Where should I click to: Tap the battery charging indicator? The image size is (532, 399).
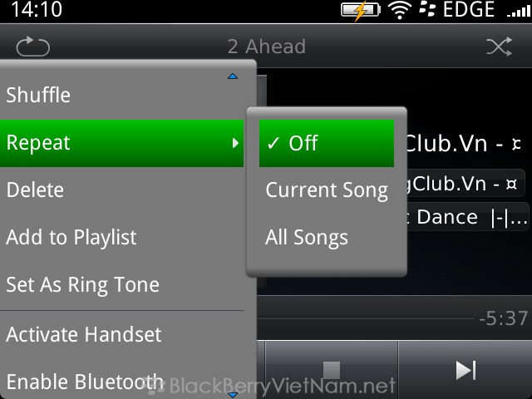361,10
